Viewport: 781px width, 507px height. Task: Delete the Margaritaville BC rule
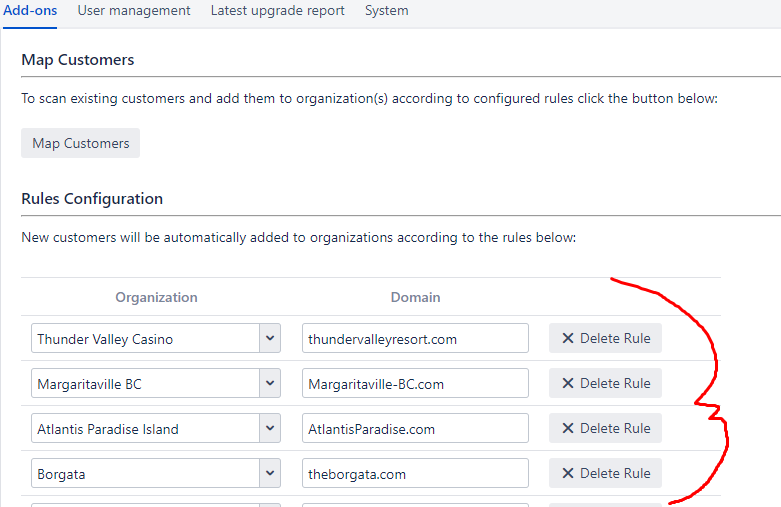pyautogui.click(x=605, y=384)
